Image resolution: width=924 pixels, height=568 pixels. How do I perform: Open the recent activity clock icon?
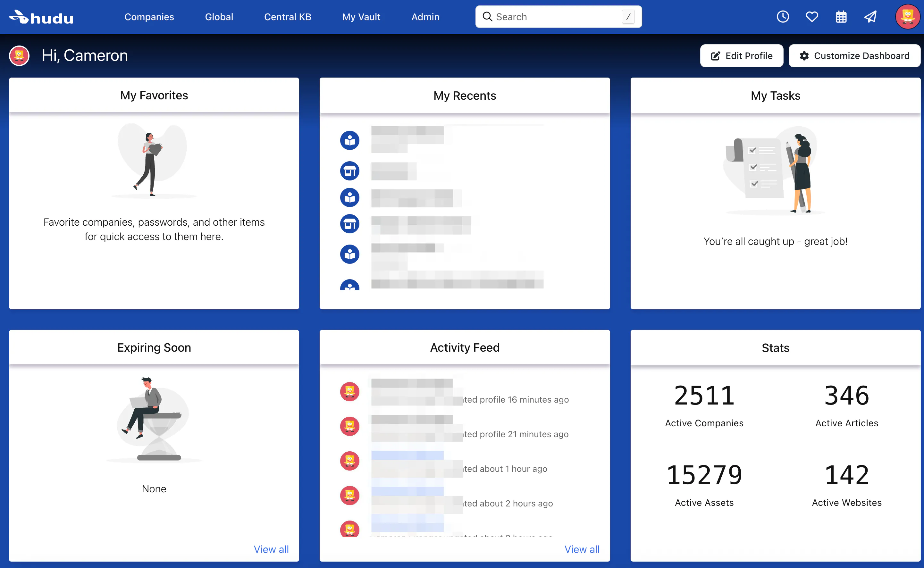(783, 17)
